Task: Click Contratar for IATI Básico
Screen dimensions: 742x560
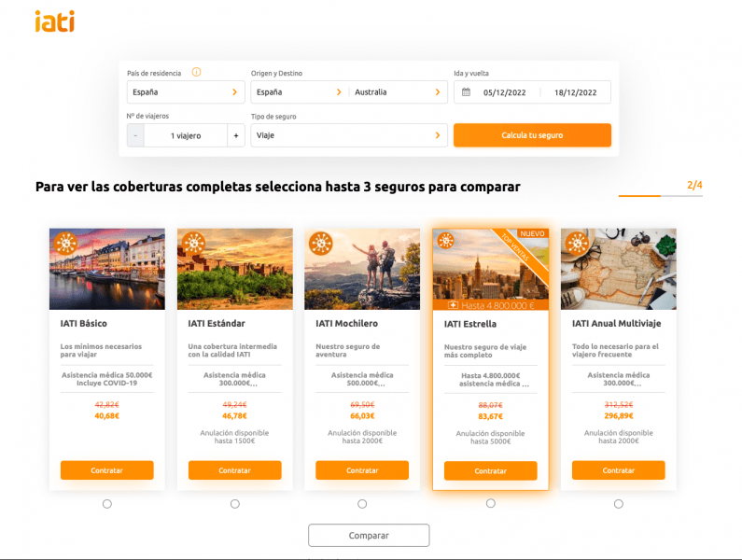Action: click(x=107, y=470)
